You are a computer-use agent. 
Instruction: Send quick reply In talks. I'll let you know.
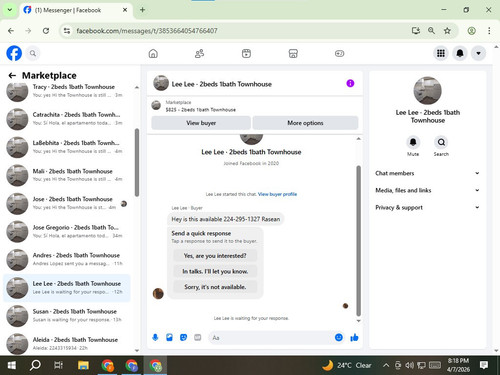pos(215,271)
